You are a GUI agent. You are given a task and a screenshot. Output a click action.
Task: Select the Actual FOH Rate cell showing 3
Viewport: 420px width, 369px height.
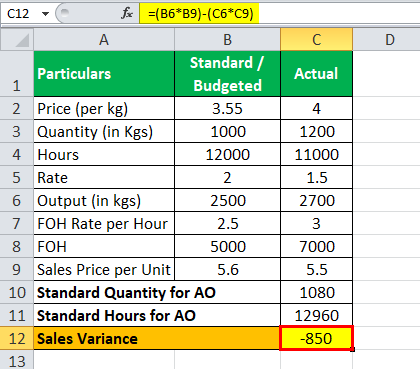[x=316, y=223]
